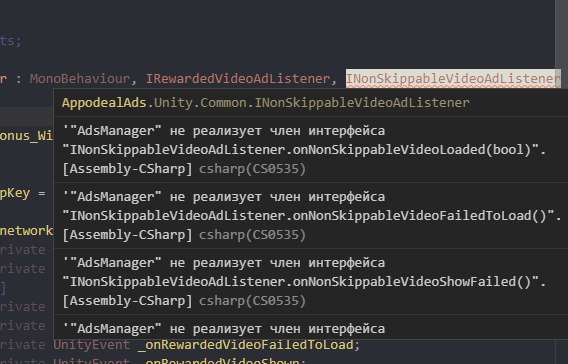This screenshot has height=364, width=568.
Task: Click the vertical editor scrollbar
Action: (561, 182)
